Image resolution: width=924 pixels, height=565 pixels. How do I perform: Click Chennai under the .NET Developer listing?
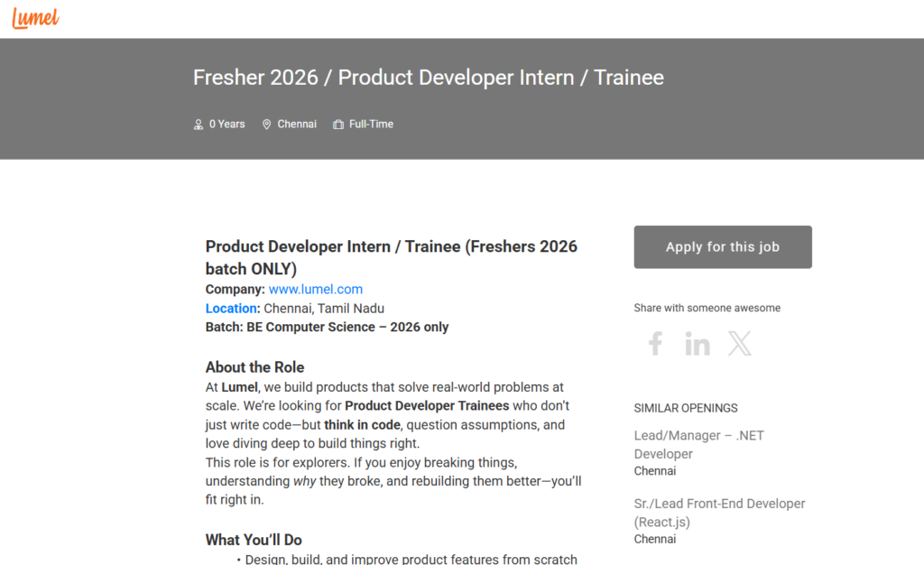pos(655,470)
